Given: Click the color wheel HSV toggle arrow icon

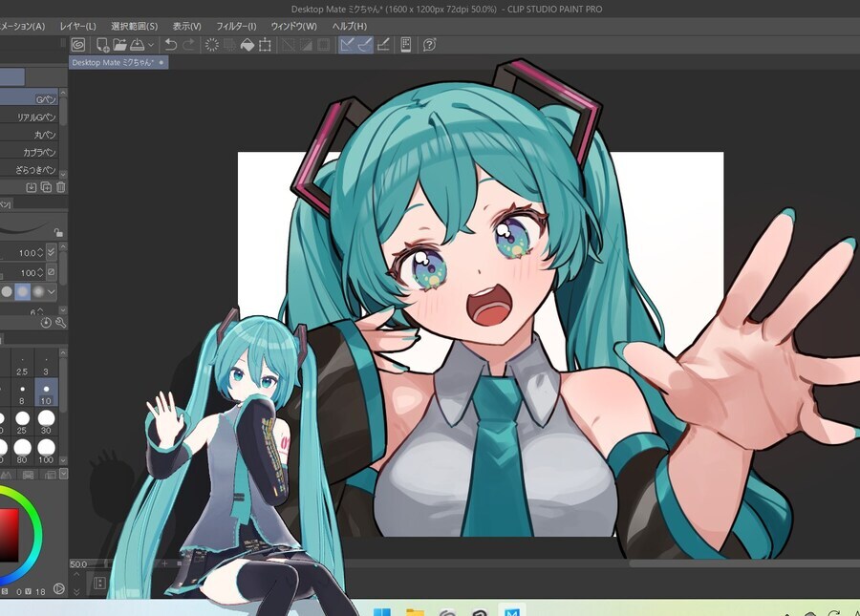Looking at the screenshot, I should coord(58,589).
